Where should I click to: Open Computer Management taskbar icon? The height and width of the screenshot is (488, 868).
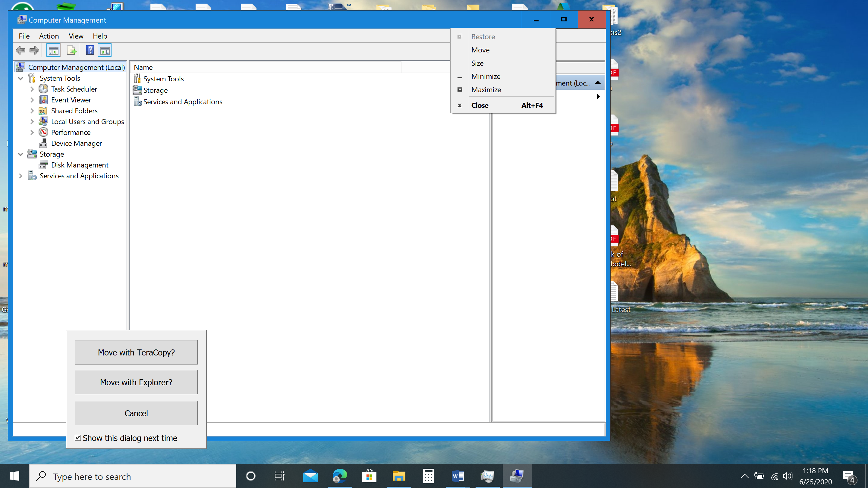tap(517, 476)
